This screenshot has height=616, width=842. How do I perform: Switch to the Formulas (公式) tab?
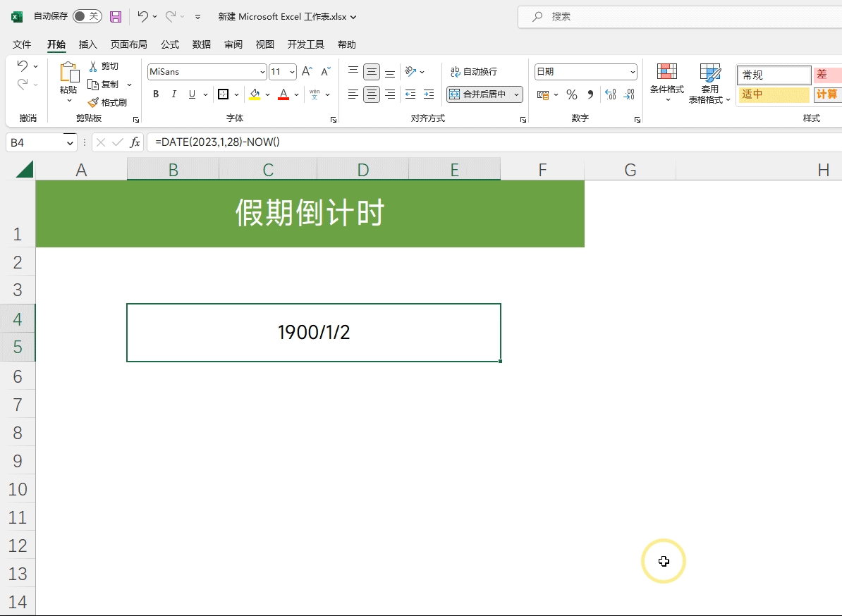click(x=170, y=44)
